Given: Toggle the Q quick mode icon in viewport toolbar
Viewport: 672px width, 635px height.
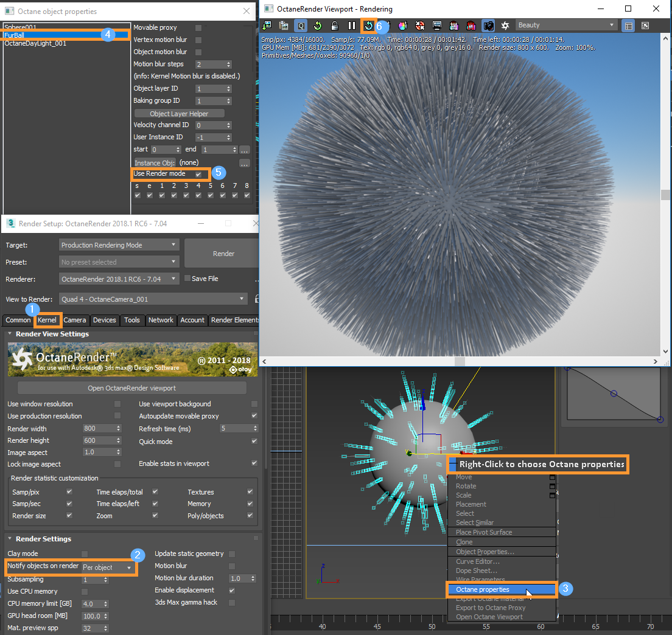Looking at the screenshot, I should (x=301, y=26).
